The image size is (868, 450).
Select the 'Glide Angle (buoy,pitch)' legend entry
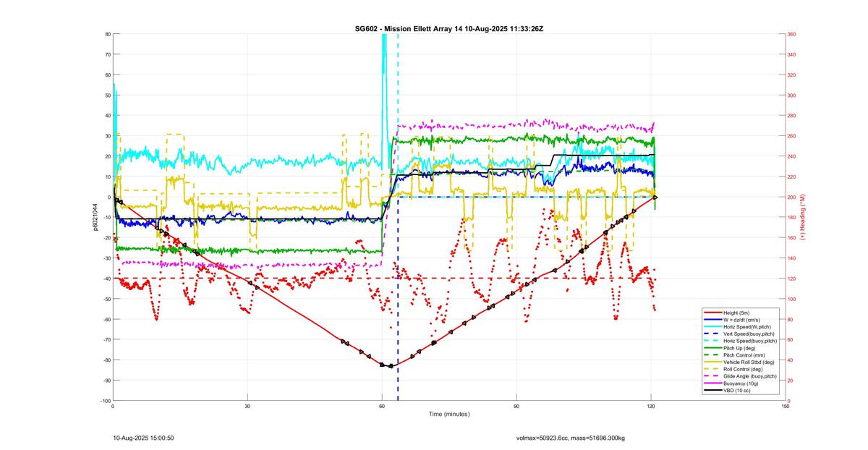(x=750, y=376)
